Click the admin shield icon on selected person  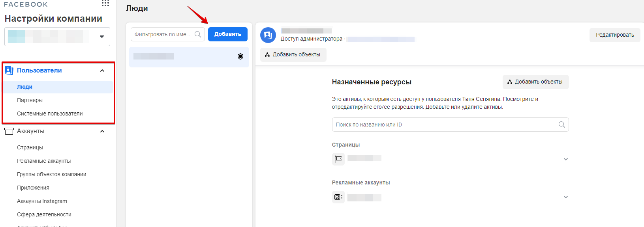coord(240,56)
